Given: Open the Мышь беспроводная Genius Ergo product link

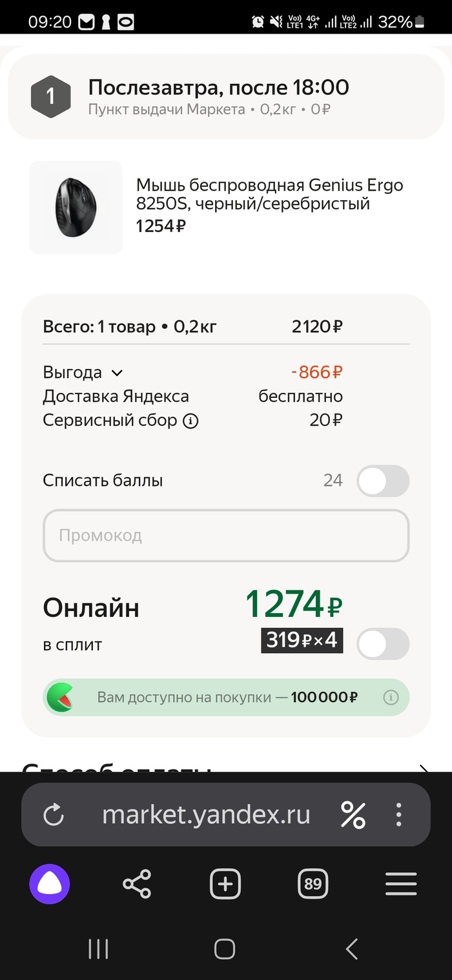Looking at the screenshot, I should 269,194.
